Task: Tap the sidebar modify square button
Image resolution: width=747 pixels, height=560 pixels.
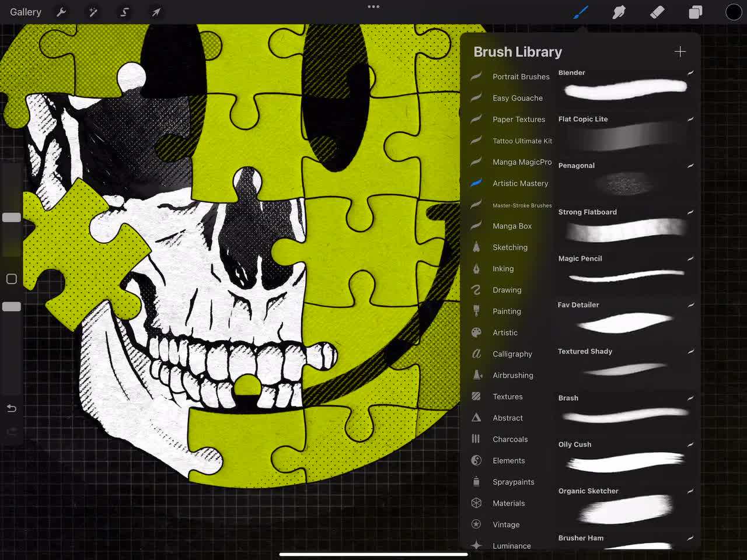Action: (x=12, y=279)
